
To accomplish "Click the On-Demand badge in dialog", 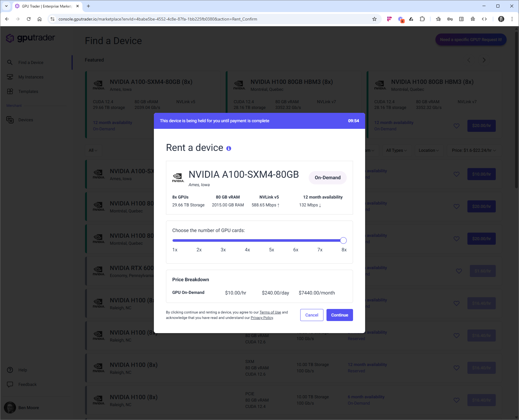I will click(x=327, y=178).
